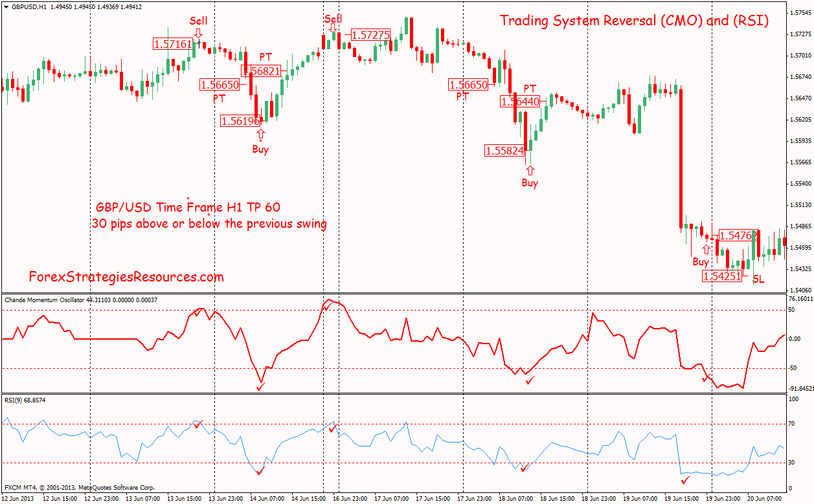Screen dimensions: 814x504
Task: Click 1.54865 on the price axis
Action: pyautogui.click(x=801, y=226)
